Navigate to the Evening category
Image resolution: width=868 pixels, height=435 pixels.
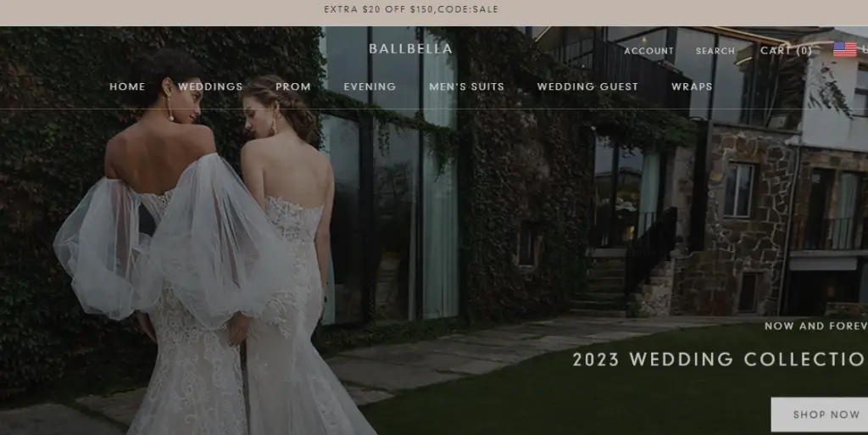tap(370, 86)
